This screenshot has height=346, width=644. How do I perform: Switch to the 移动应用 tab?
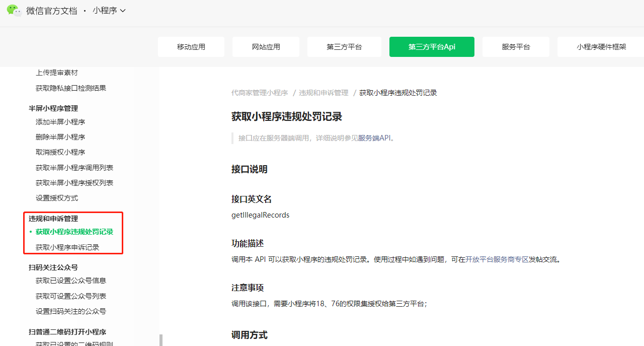click(x=191, y=46)
